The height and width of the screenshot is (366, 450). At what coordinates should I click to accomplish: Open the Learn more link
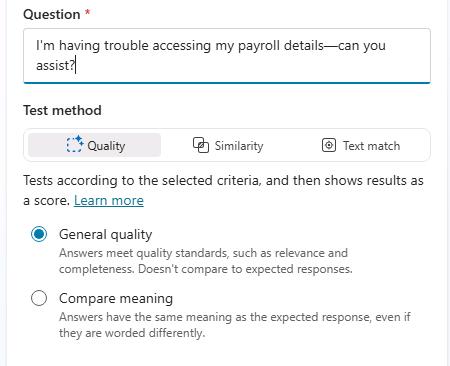109,200
